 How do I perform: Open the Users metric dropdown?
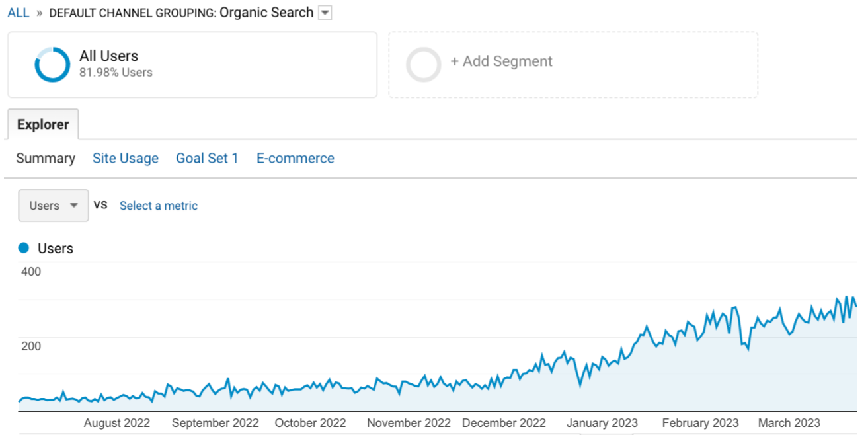pos(54,206)
